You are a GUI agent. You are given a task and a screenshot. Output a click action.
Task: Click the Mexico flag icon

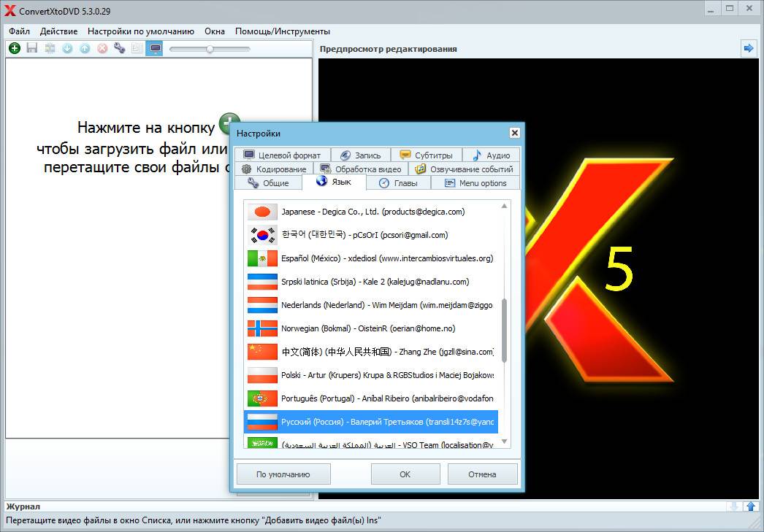pyautogui.click(x=262, y=258)
